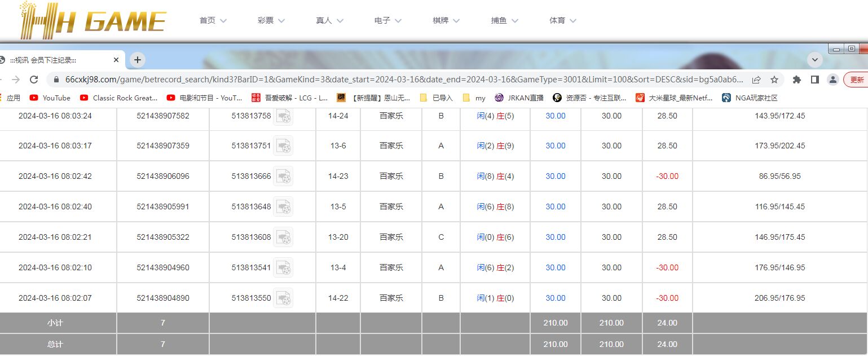Open video replay for round 513813758
Image resolution: width=868 pixels, height=356 pixels.
[x=283, y=116]
